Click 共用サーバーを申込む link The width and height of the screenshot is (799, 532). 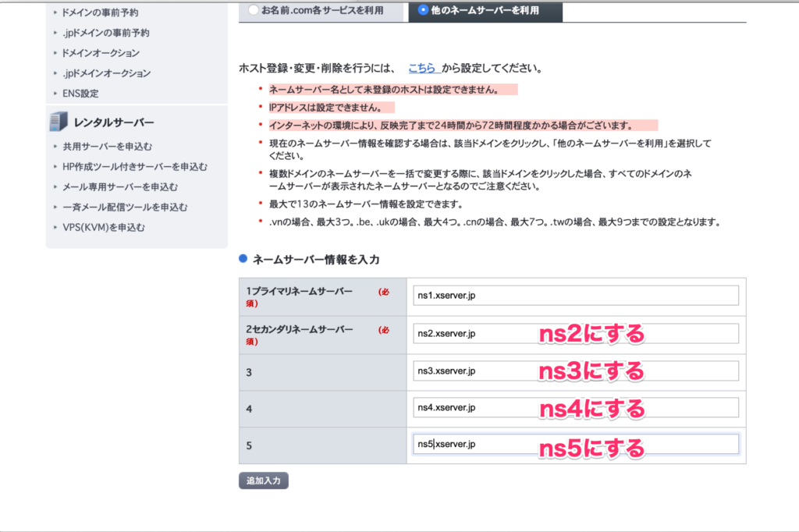coord(107,147)
